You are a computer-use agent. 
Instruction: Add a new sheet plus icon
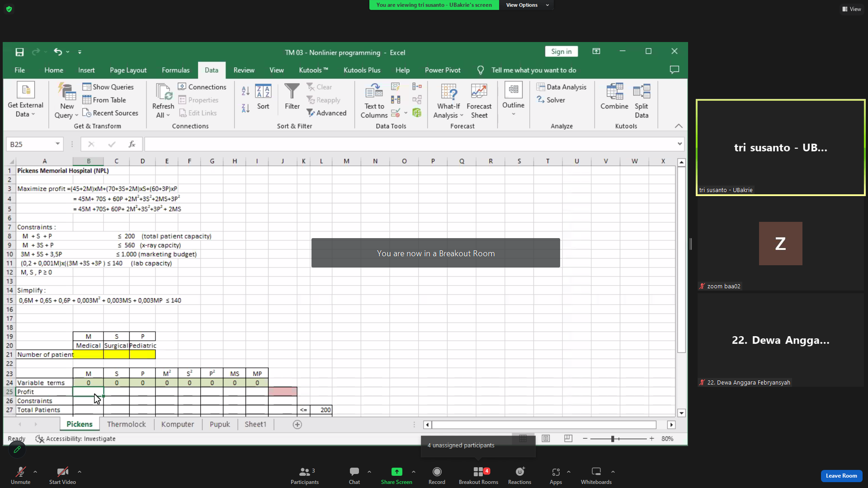pyautogui.click(x=297, y=424)
